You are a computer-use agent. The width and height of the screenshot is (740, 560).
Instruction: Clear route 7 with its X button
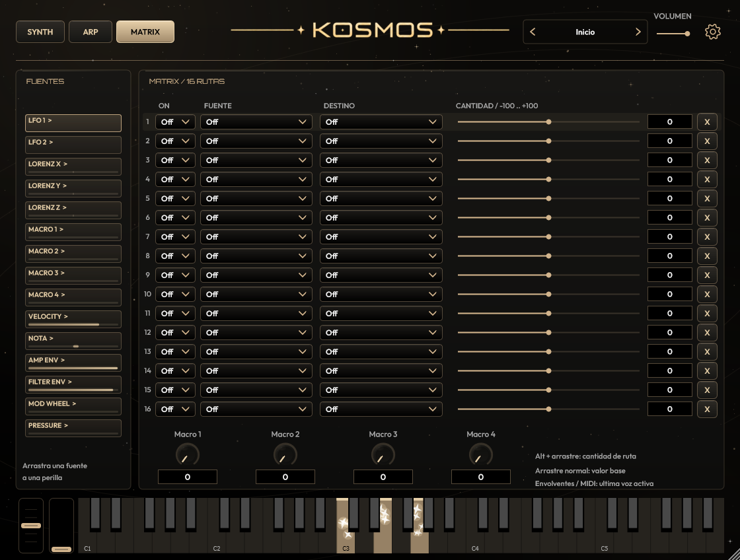click(707, 237)
